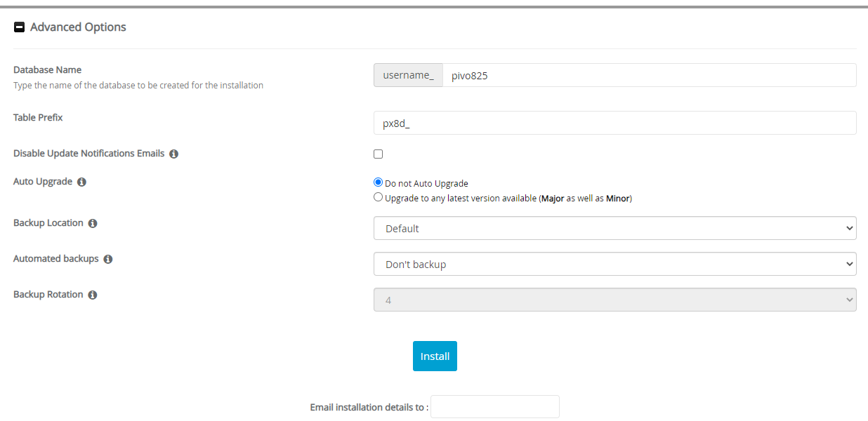Show the Backup Rotation info tooltip icon

coord(92,295)
